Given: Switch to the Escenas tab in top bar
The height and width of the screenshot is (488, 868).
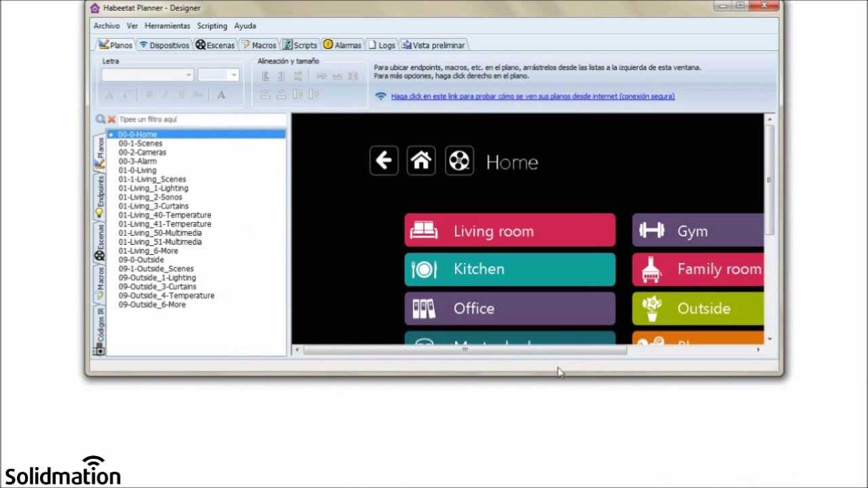Looking at the screenshot, I should tap(215, 45).
